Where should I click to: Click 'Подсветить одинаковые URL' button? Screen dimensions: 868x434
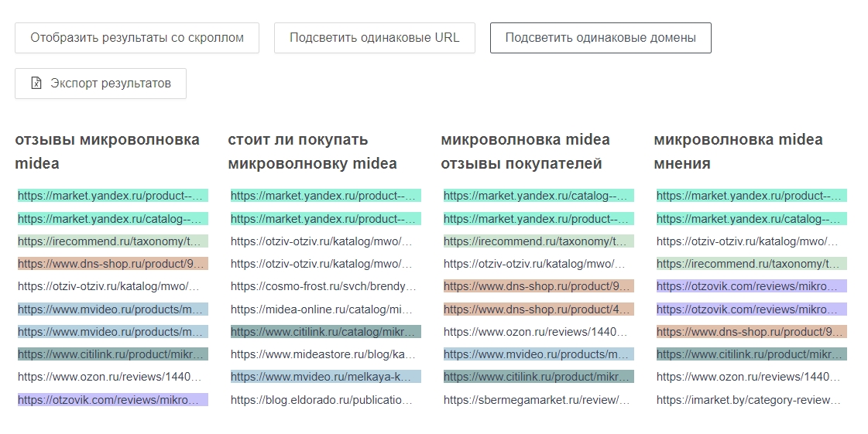pyautogui.click(x=374, y=38)
